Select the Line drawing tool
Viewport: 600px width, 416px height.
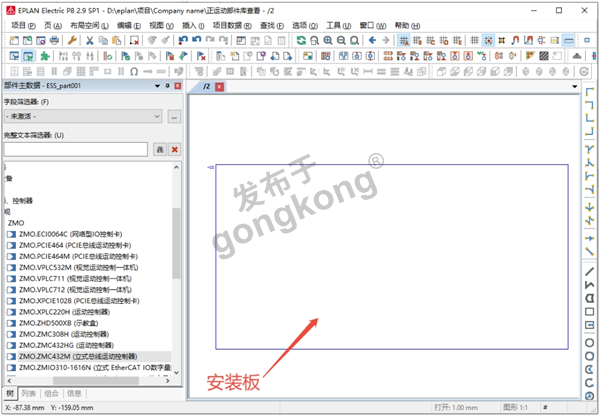(x=589, y=271)
